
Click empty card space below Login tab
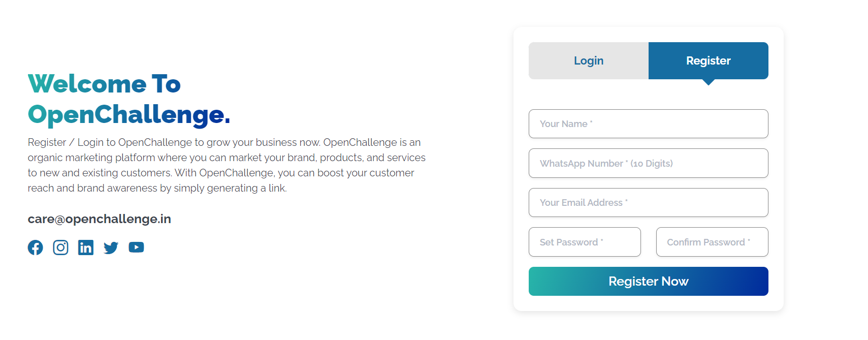click(589, 95)
